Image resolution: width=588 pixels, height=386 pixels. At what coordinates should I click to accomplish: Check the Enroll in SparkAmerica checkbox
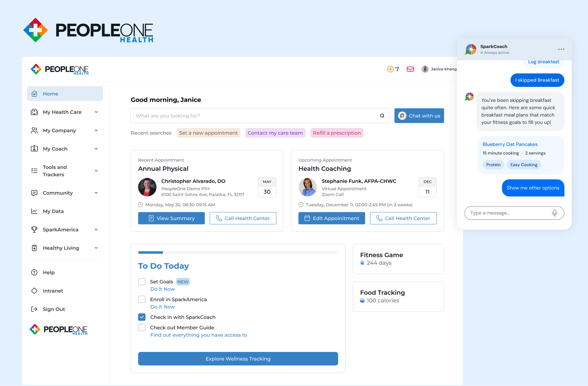click(x=142, y=299)
